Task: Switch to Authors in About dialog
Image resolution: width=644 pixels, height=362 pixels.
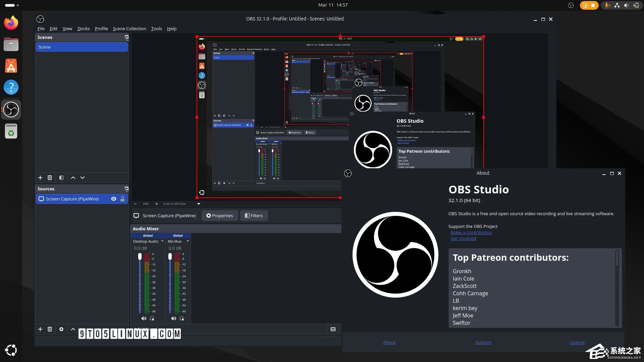Action: (x=483, y=342)
